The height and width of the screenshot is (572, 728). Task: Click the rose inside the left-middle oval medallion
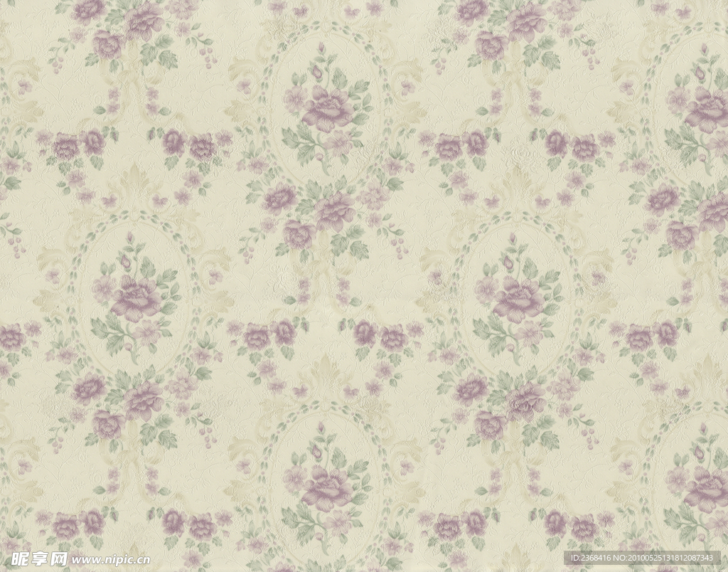[x=135, y=299]
